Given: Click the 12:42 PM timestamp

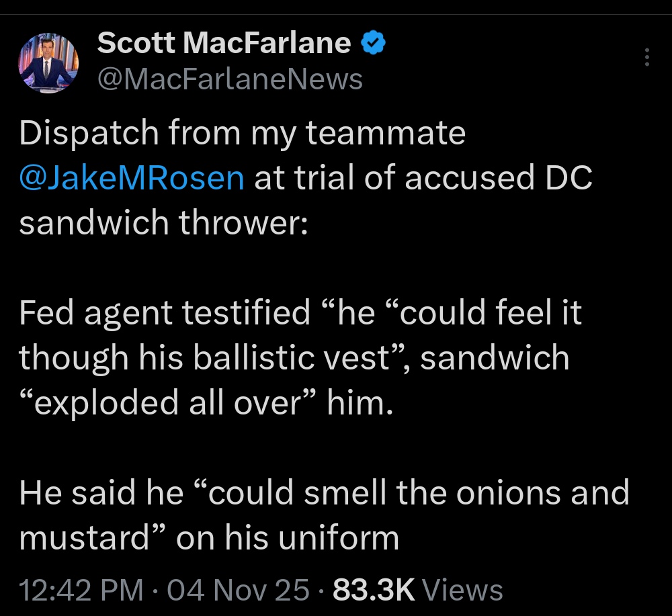Looking at the screenshot, I should [81, 590].
